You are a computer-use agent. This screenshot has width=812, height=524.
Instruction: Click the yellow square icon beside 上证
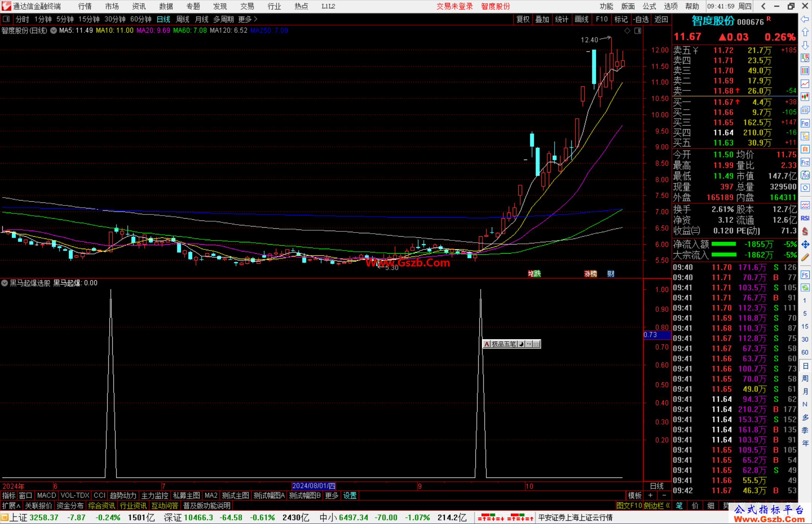(5, 518)
